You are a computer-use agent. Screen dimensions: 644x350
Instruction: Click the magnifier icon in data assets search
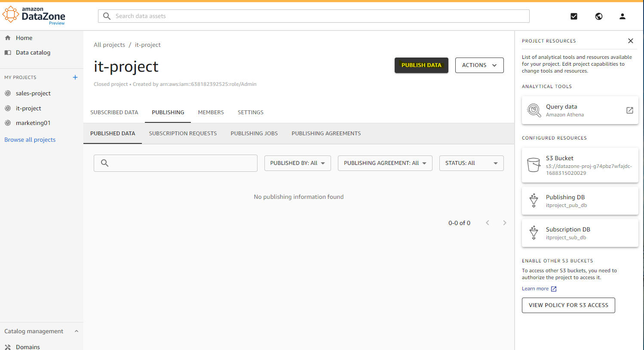107,16
